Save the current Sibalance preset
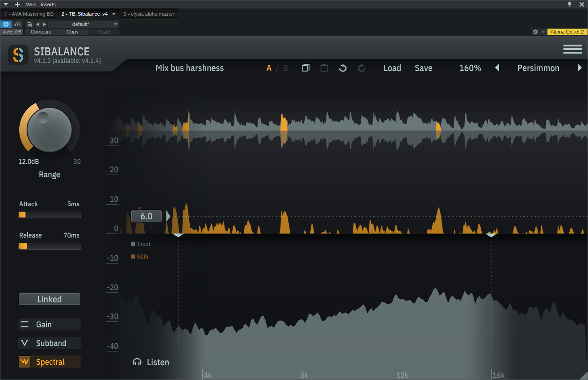This screenshot has width=588, height=380. [x=423, y=68]
